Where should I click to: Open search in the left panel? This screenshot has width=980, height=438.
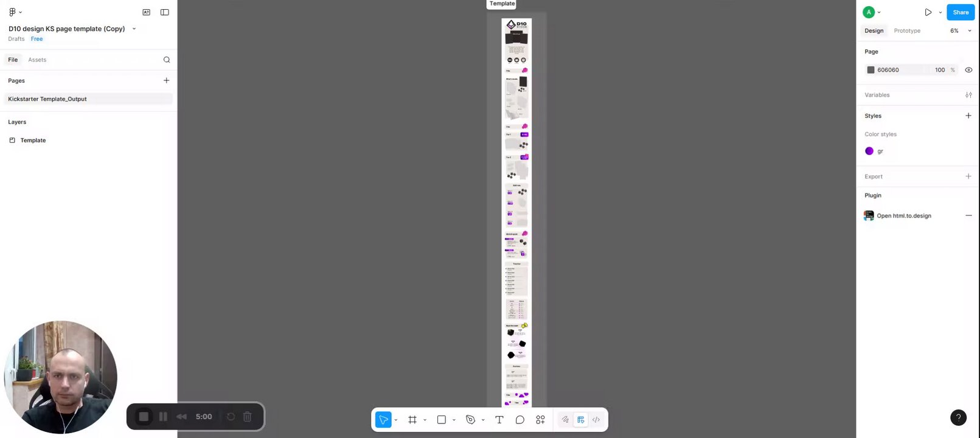coord(167,60)
